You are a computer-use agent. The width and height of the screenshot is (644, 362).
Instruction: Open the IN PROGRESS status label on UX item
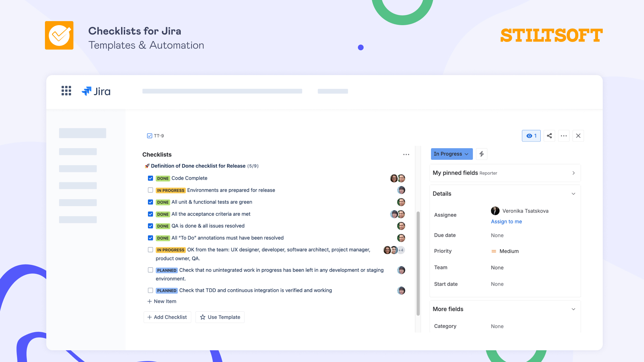[171, 250]
